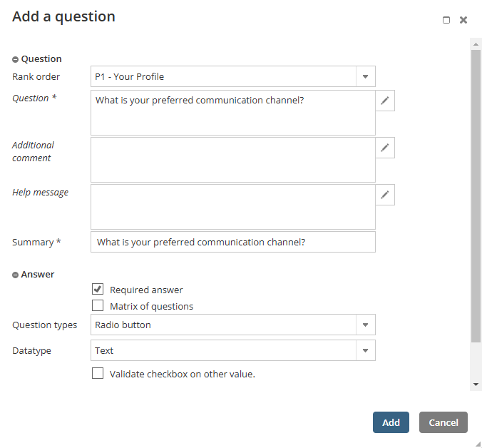Click the pencil icon beside Question field
The image size is (482, 448).
click(385, 101)
